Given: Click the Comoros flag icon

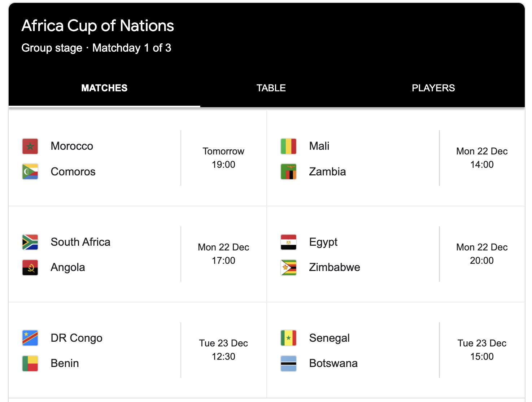Looking at the screenshot, I should [x=30, y=171].
